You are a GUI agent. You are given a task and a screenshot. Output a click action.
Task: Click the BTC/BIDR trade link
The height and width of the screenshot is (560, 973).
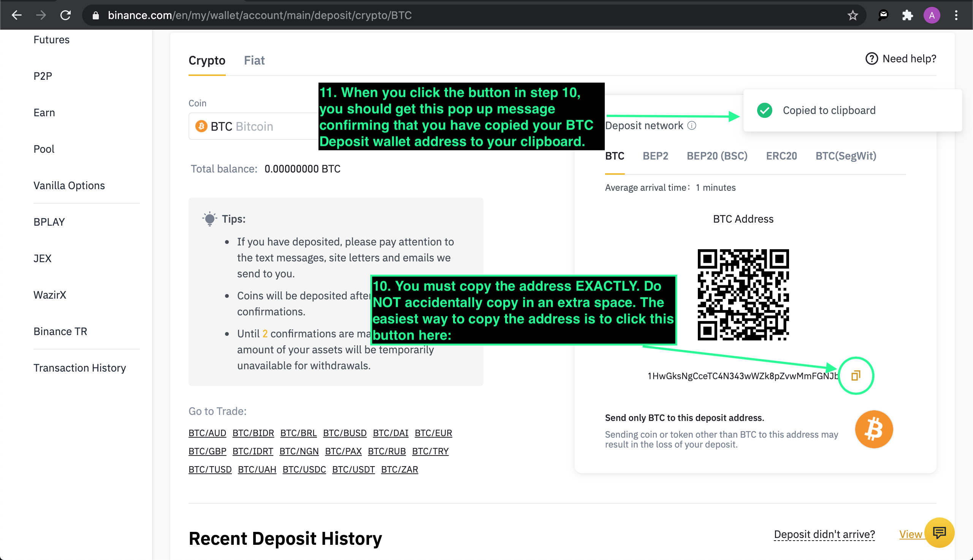(253, 433)
